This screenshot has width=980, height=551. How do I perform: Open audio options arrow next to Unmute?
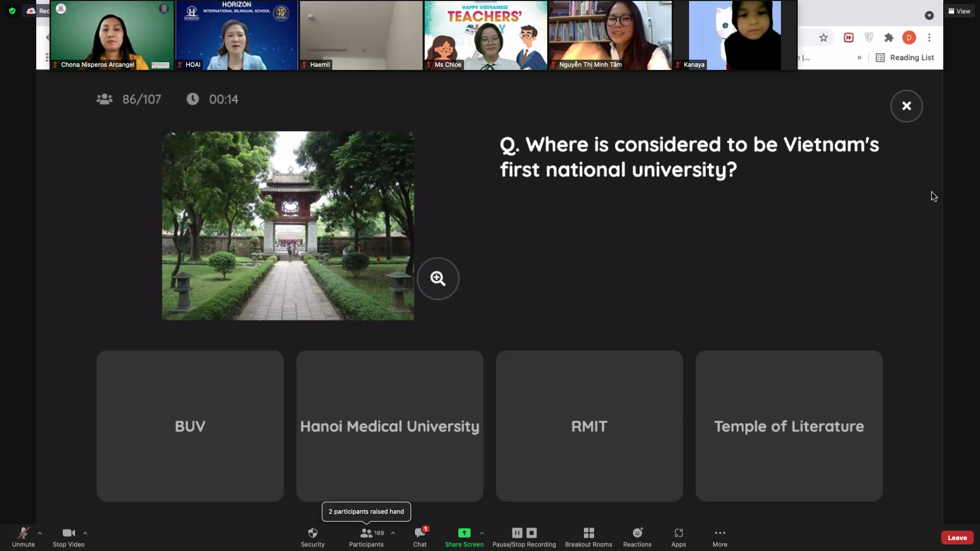40,533
